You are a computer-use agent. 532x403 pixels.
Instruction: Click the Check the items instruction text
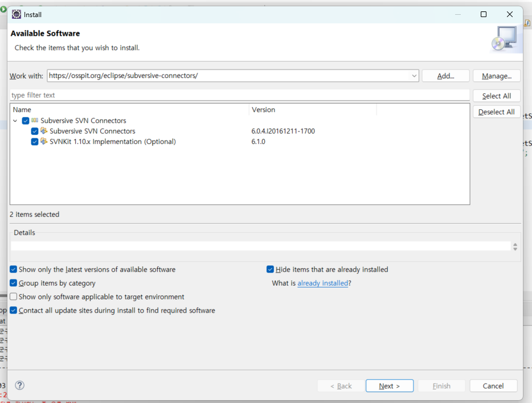77,48
